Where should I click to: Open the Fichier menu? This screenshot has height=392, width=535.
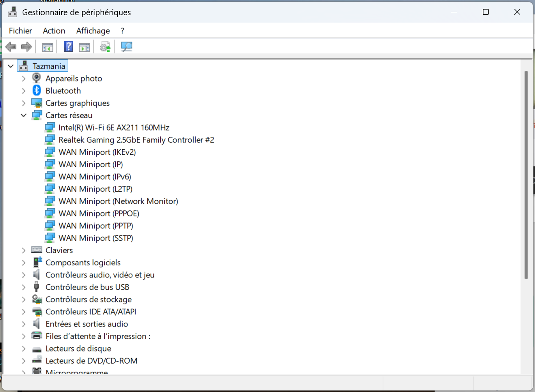coord(21,31)
